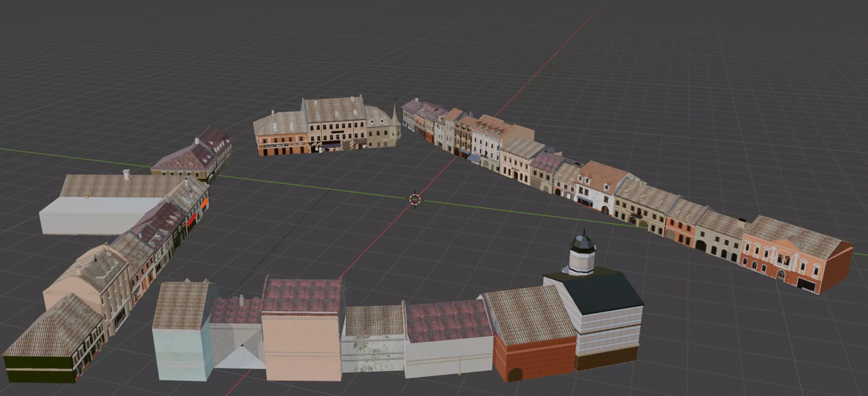Select the light blue building in front row
The image size is (868, 396).
(182, 350)
